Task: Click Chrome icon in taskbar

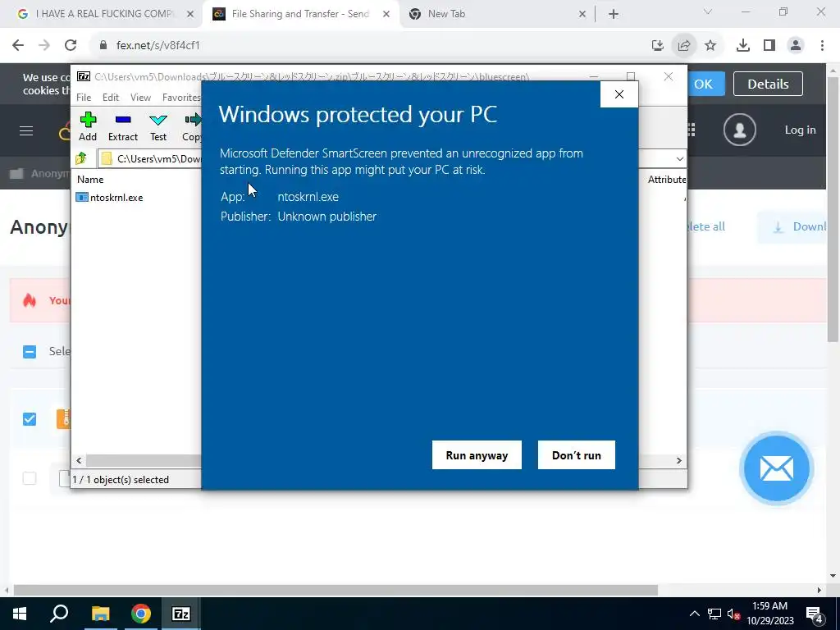Action: click(x=141, y=614)
